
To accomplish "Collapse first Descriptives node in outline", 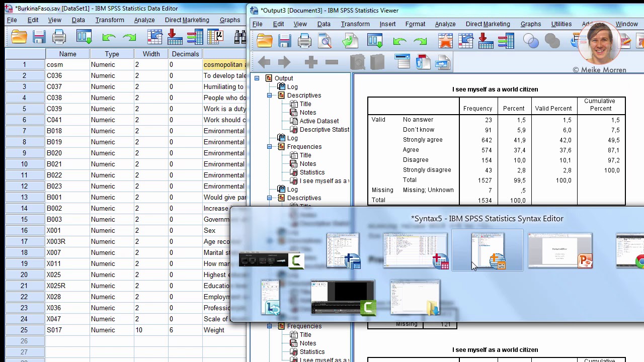I will [270, 95].
